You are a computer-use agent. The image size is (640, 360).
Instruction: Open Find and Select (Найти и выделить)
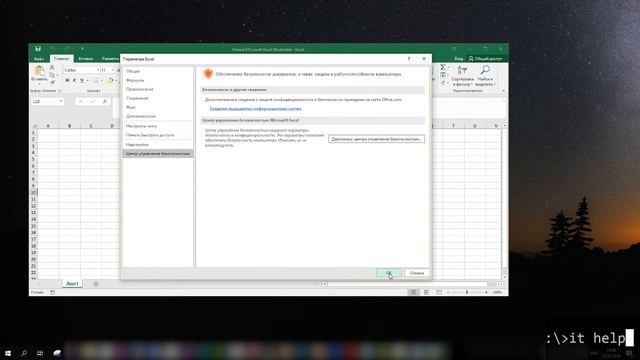point(485,76)
